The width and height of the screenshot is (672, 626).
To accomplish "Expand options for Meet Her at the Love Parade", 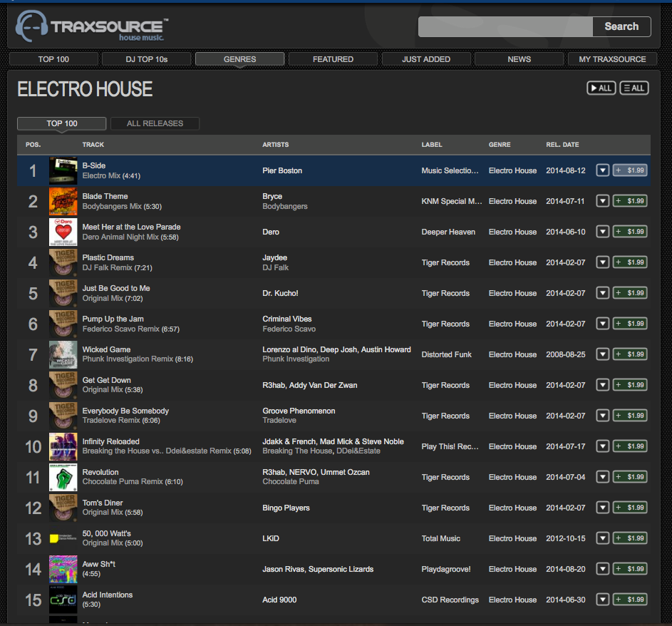I will coord(603,232).
